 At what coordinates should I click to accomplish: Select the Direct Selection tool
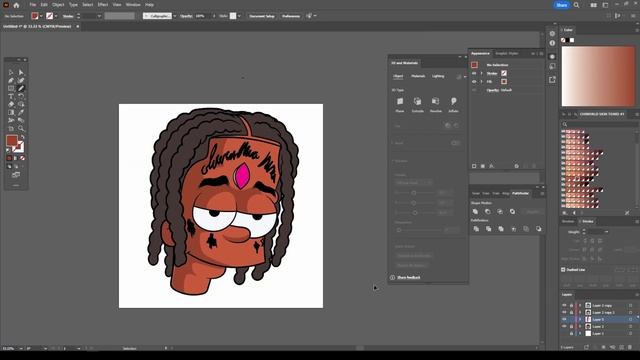click(x=21, y=73)
